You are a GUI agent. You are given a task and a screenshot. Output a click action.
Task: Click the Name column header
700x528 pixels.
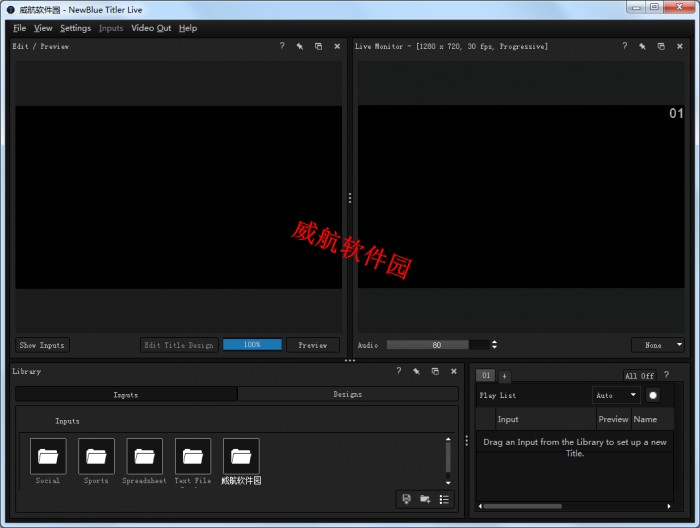652,419
